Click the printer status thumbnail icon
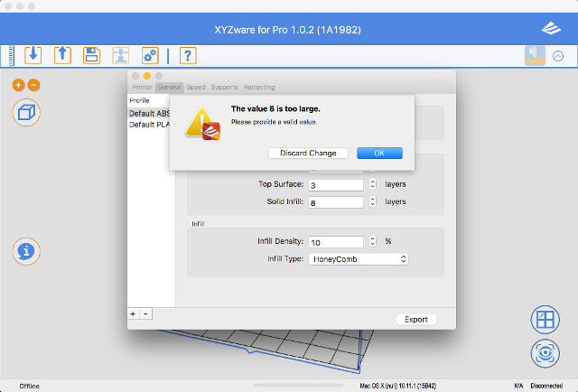 535,56
